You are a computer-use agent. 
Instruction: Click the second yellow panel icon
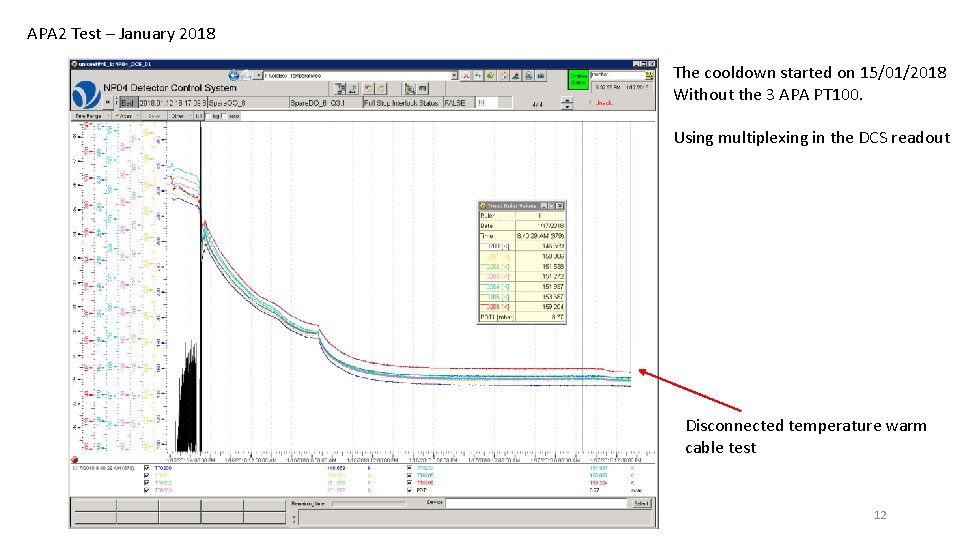tap(381, 89)
